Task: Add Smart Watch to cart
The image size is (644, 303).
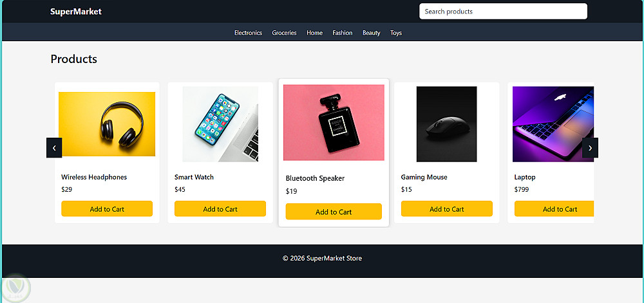Action: (x=220, y=209)
